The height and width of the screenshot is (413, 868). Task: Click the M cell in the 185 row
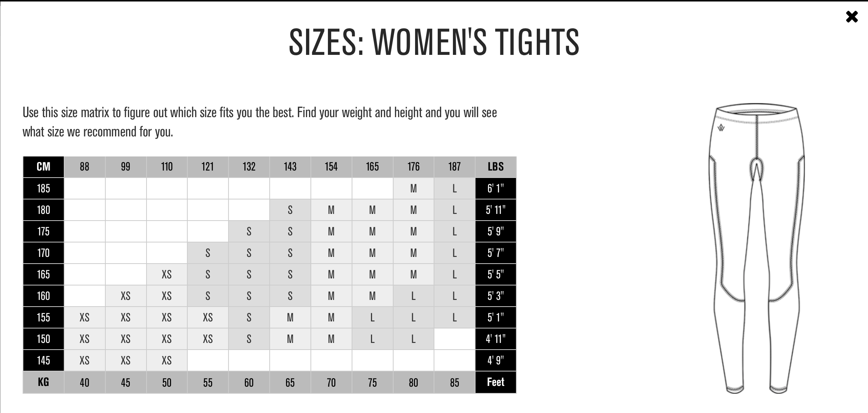pos(413,188)
